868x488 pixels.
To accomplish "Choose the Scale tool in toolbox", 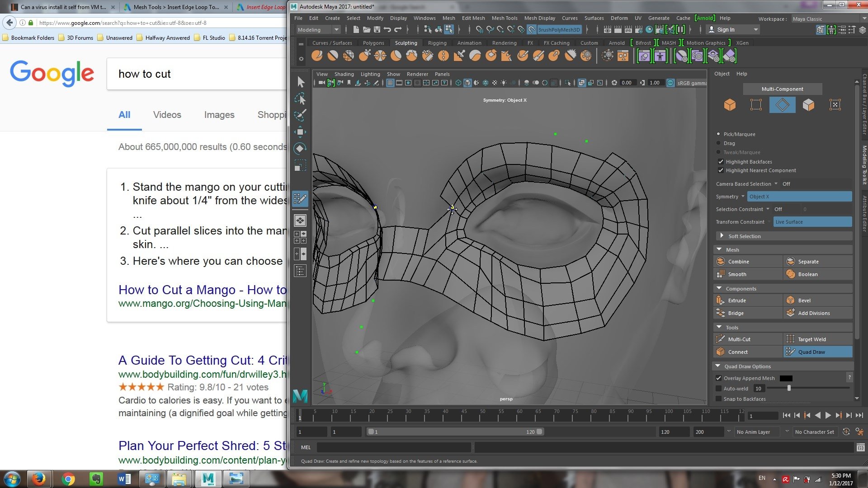I will 300,165.
